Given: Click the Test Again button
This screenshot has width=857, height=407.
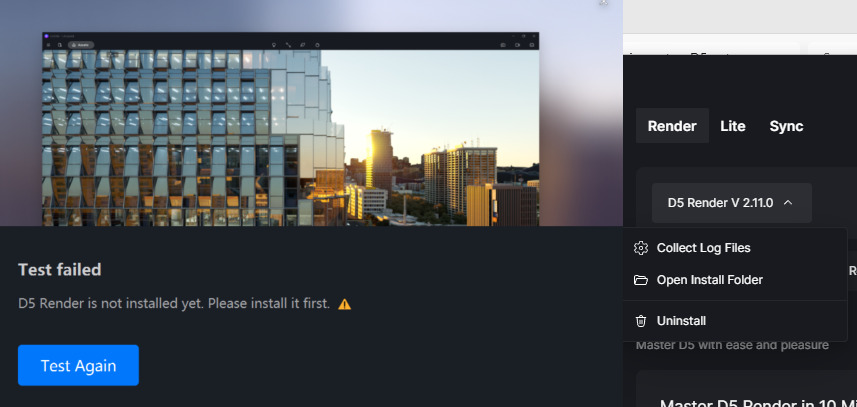Looking at the screenshot, I should pos(78,365).
